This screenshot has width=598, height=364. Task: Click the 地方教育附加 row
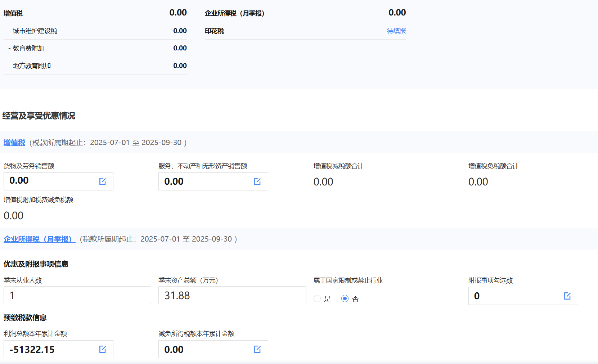(95, 66)
